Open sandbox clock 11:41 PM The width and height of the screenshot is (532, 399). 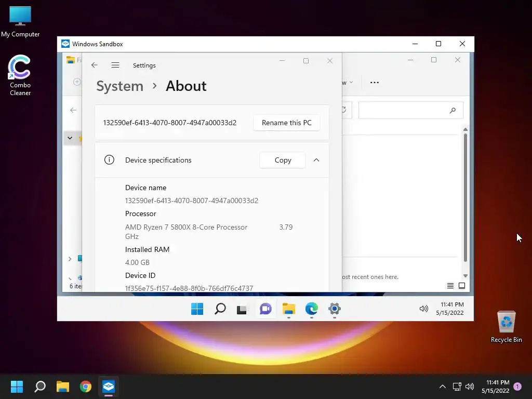click(x=450, y=309)
